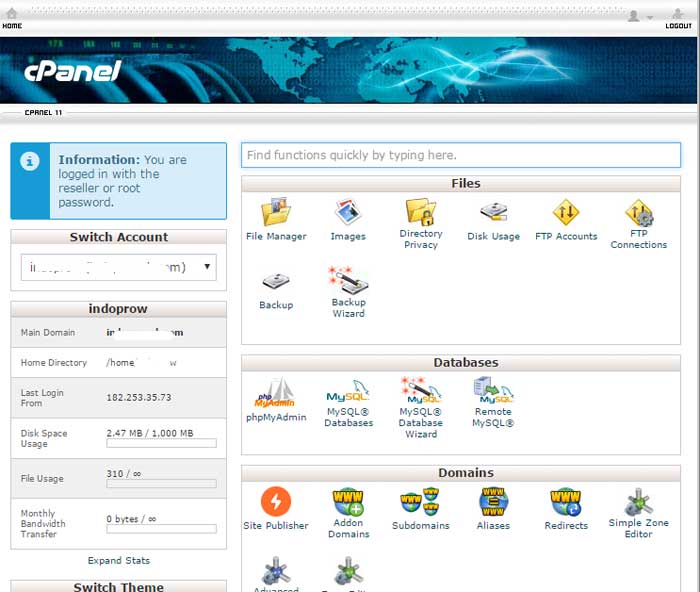Click the Remote MySQL text link
The image size is (700, 592).
[x=493, y=417]
